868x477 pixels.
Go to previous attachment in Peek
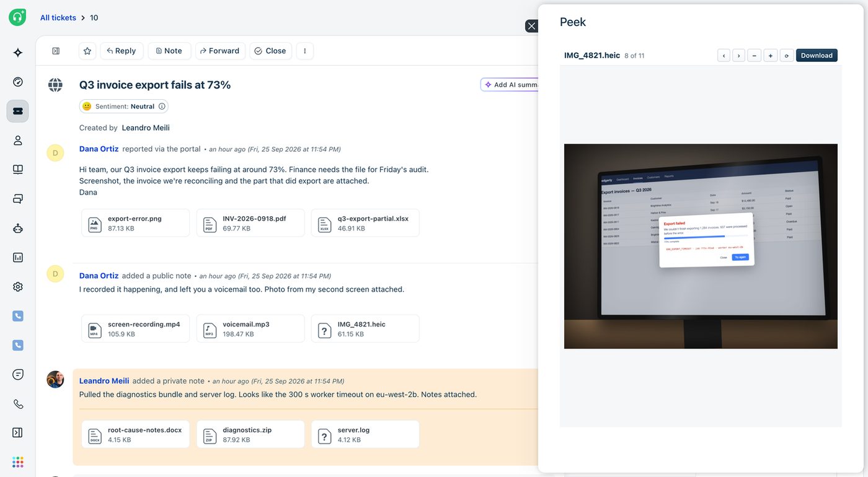click(724, 56)
